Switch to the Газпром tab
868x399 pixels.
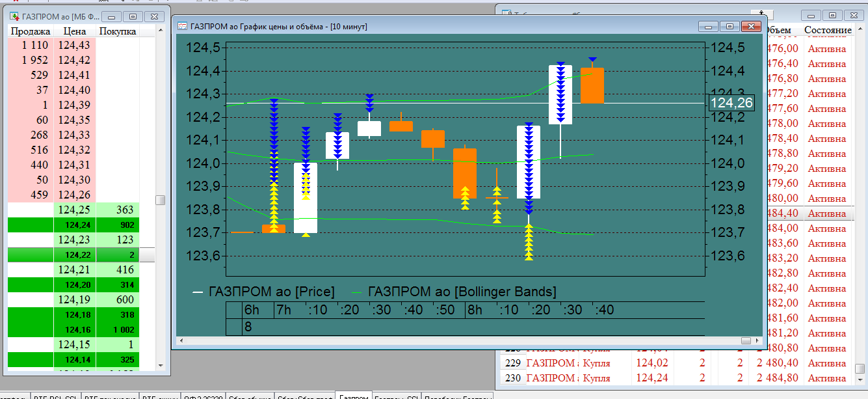click(x=354, y=396)
